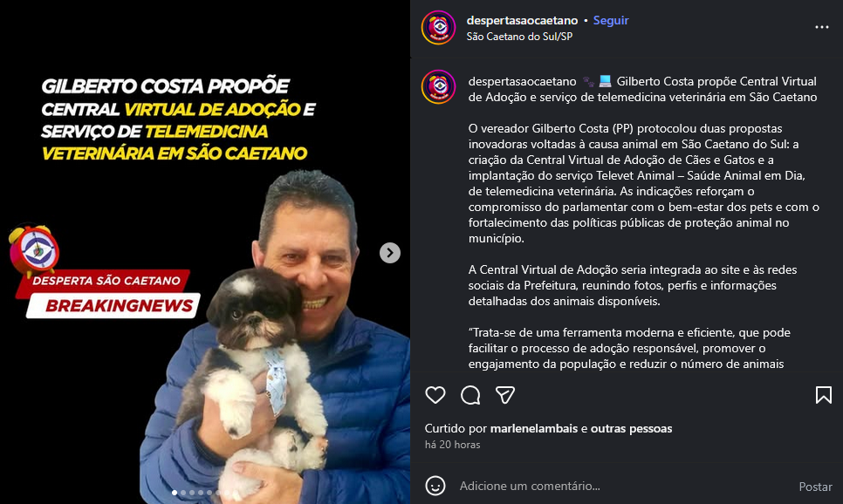Go to next carousel image arrow
Image resolution: width=843 pixels, height=504 pixels.
click(x=390, y=253)
